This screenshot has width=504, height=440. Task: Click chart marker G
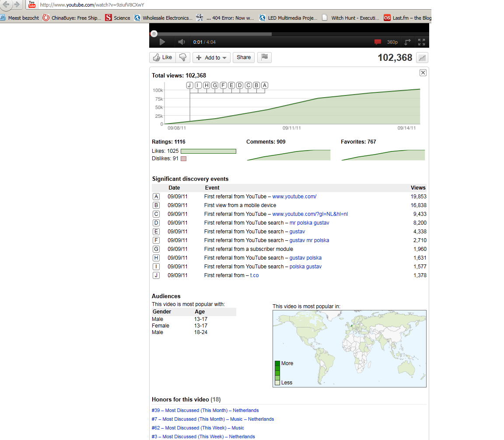pyautogui.click(x=215, y=85)
